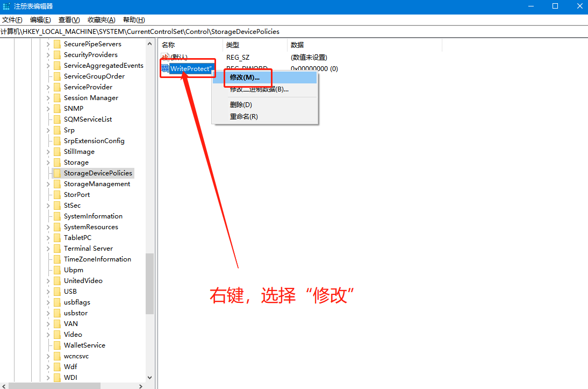Screen dimensions: 588x389
Task: Click the default string value icon
Action: point(165,57)
